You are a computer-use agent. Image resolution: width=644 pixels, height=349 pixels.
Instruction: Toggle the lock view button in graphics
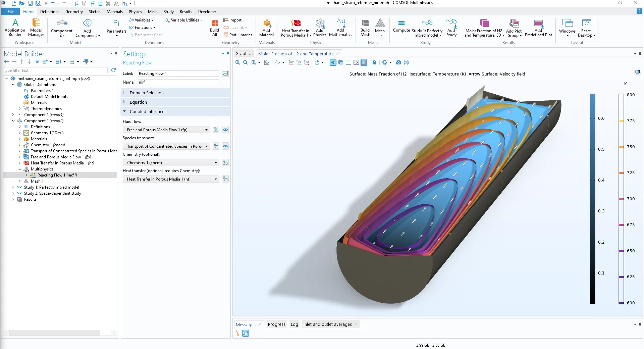(x=374, y=62)
